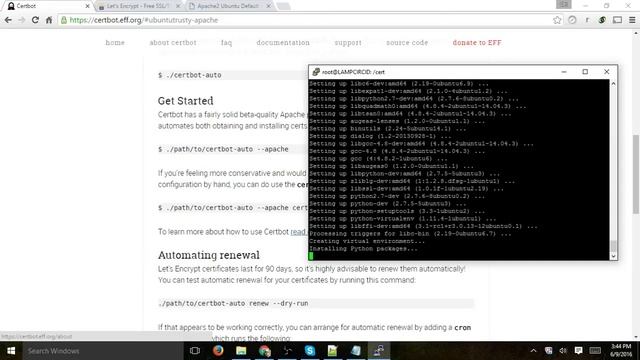Open Skype from the taskbar
Screen dimensions: 640x360
[310, 351]
